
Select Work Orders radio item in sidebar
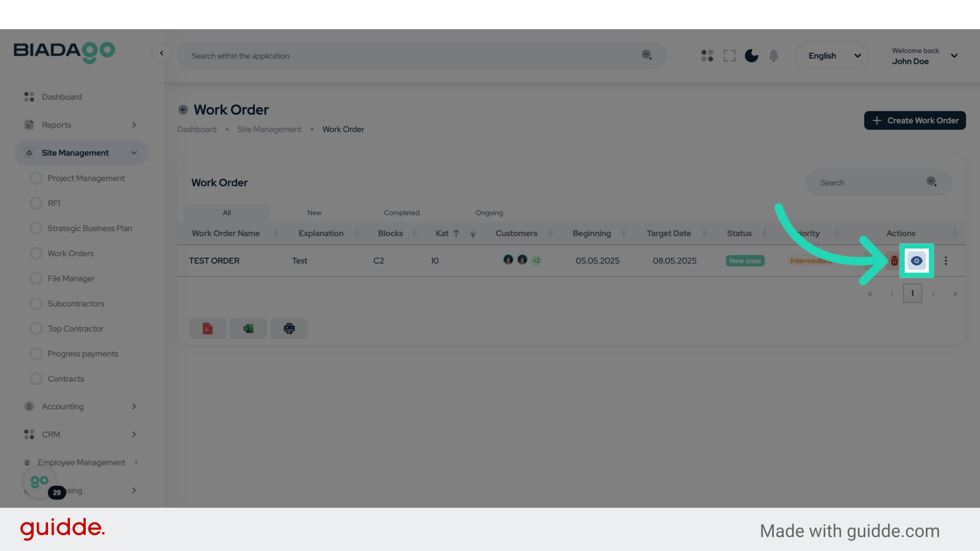coord(70,254)
